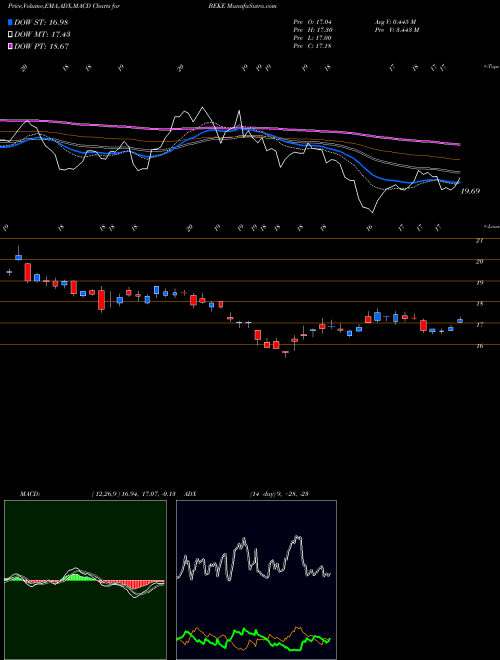Click the 21 price axis label
500x660 pixels.
pyautogui.click(x=479, y=241)
